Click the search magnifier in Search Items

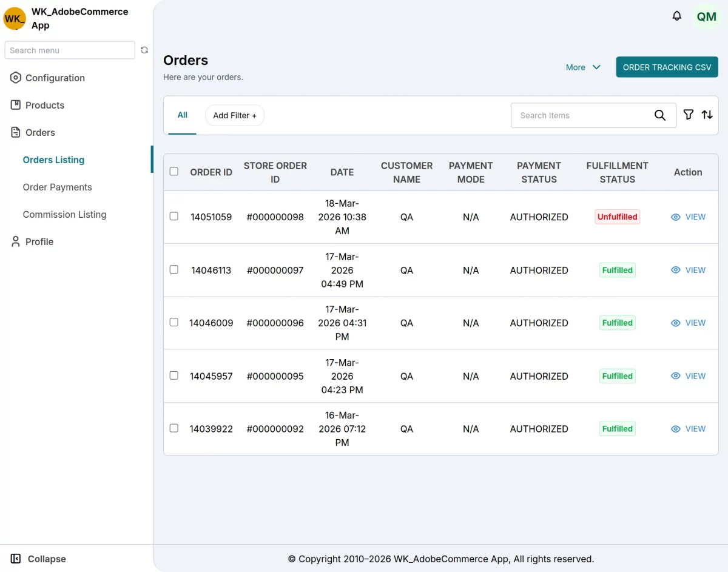pyautogui.click(x=660, y=115)
